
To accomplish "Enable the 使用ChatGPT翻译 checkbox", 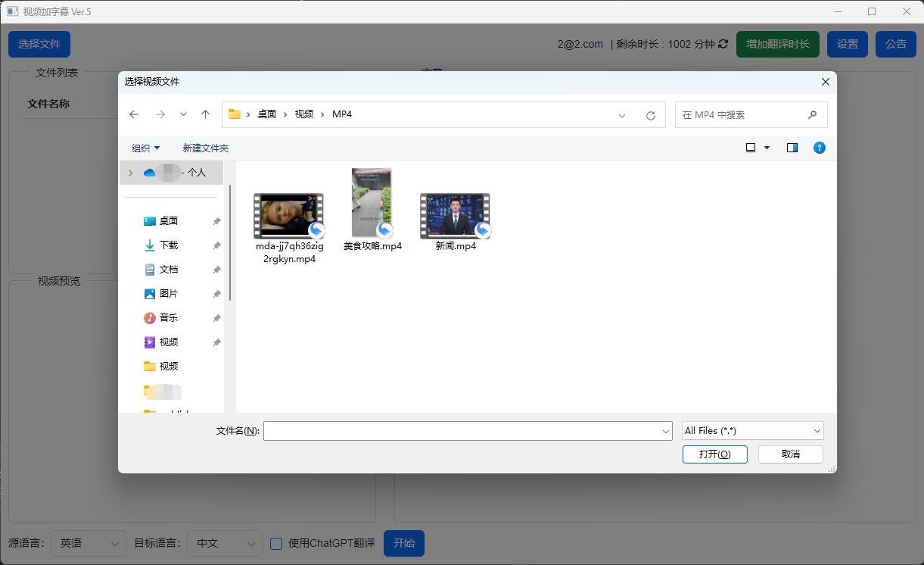I will tap(275, 544).
